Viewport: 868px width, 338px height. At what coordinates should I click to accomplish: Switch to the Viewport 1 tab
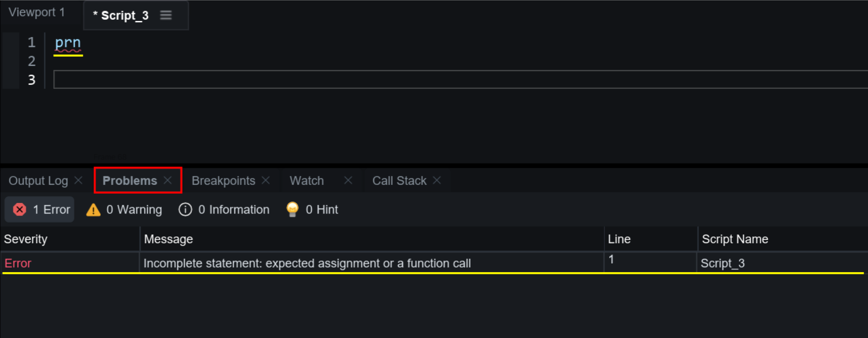coord(37,12)
